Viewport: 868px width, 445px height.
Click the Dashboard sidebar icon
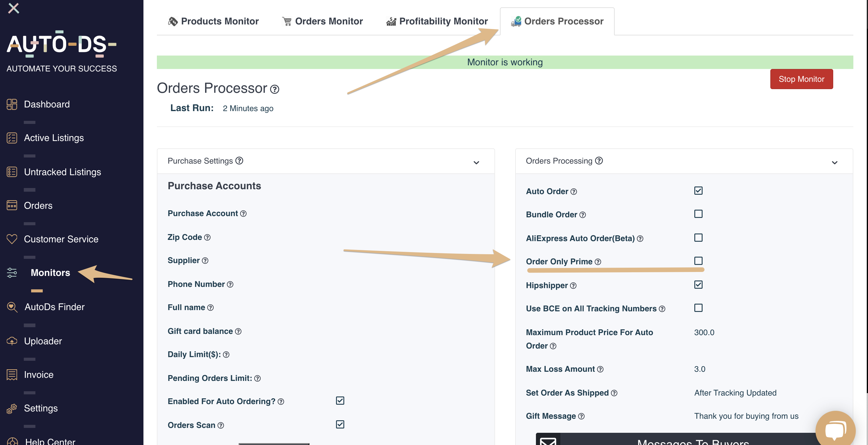point(12,104)
